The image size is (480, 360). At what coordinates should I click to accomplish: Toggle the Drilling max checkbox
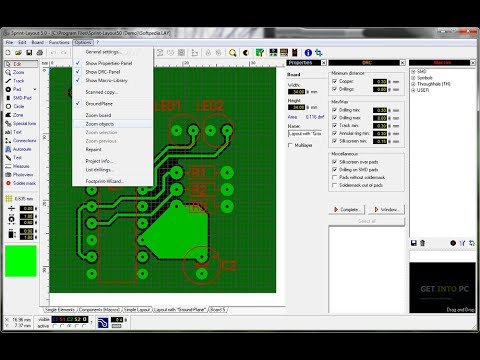coord(334,118)
